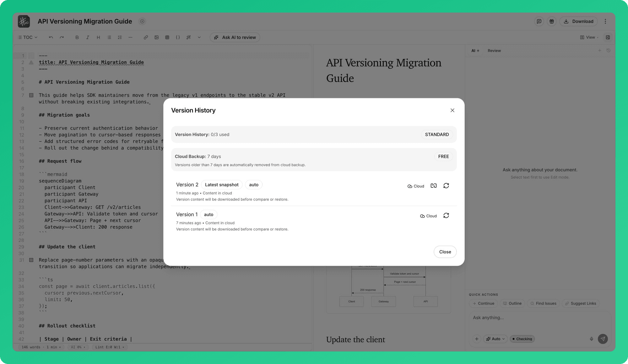Click the gutter marker on line 7
628x364 pixels.
pyautogui.click(x=31, y=95)
